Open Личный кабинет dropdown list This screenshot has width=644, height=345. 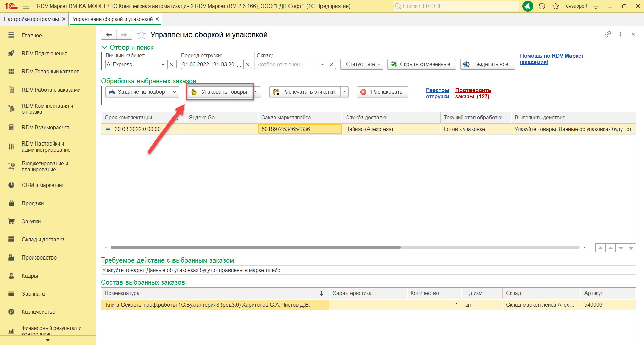pos(163,64)
